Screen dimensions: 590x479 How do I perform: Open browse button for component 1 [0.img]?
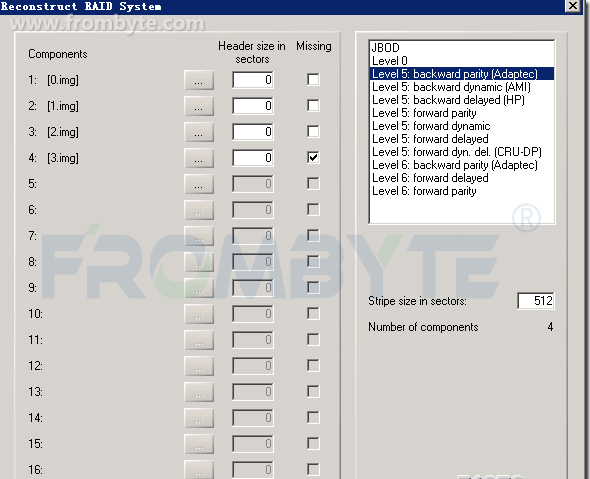point(199,80)
